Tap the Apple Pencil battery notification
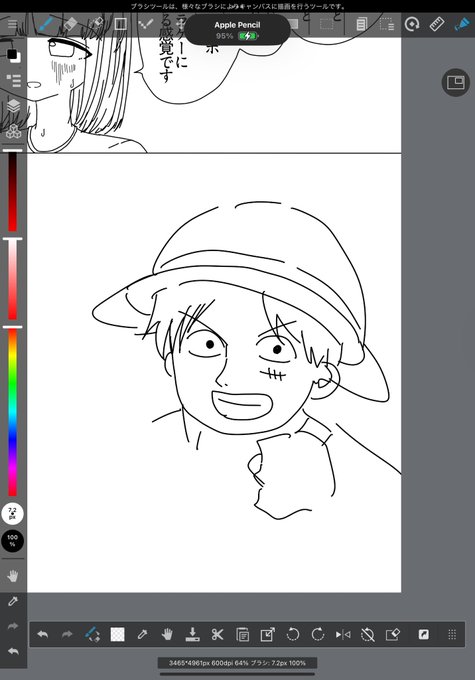The height and width of the screenshot is (680, 475). click(x=237, y=30)
